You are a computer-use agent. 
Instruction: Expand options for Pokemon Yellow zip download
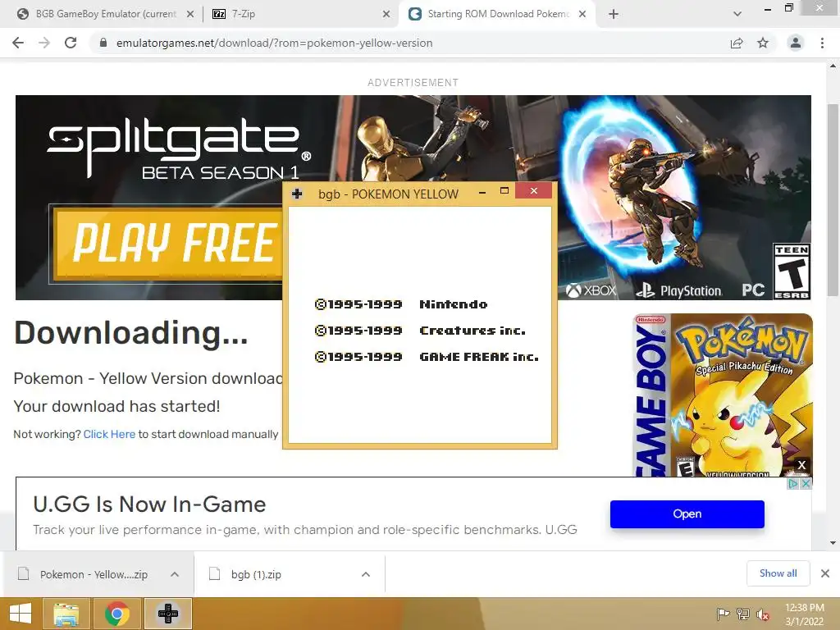click(x=175, y=574)
